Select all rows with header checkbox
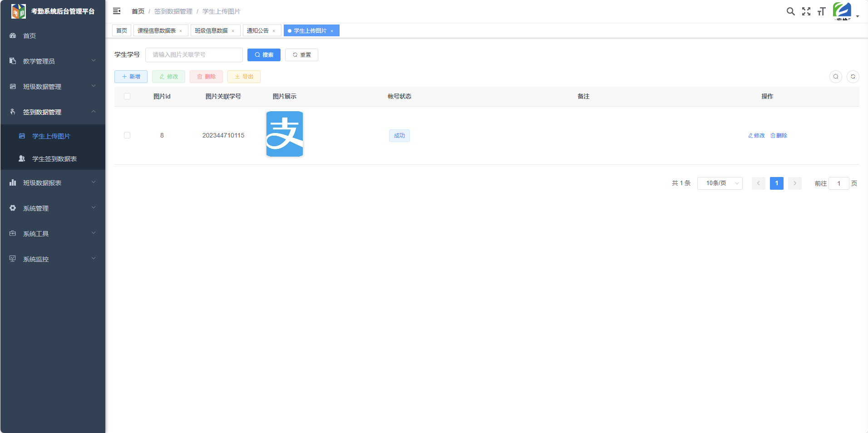This screenshot has width=868, height=433. tap(127, 96)
